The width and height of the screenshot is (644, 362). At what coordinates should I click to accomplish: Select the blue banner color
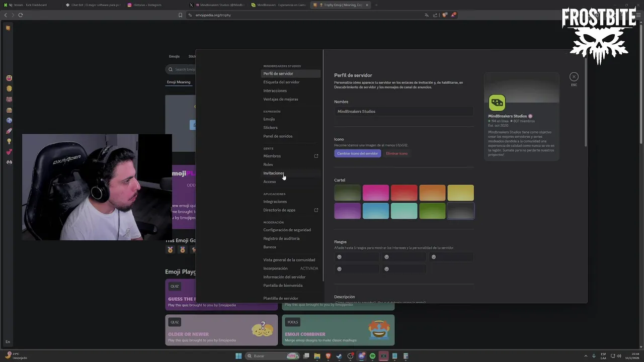[x=376, y=211]
